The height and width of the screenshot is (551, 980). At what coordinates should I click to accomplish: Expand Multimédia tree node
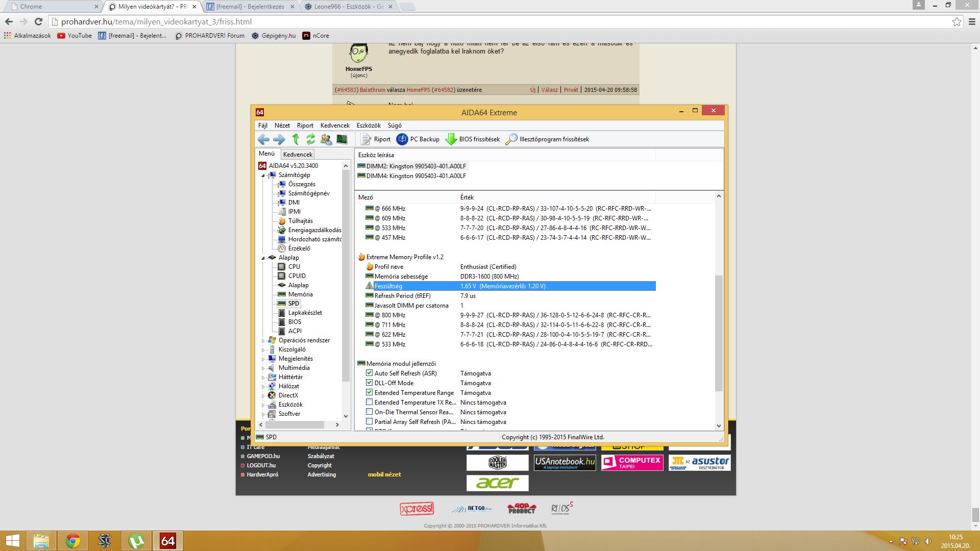pos(263,368)
